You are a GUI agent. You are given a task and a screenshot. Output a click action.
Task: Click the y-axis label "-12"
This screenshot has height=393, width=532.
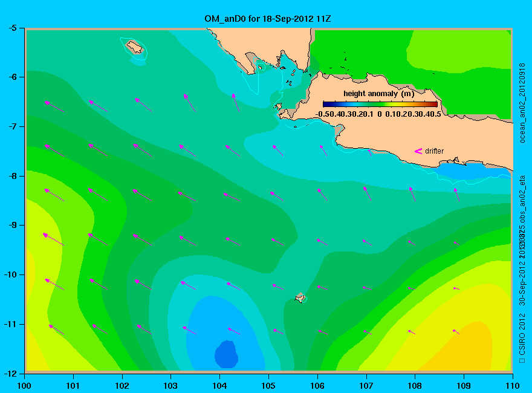[x=10, y=374]
